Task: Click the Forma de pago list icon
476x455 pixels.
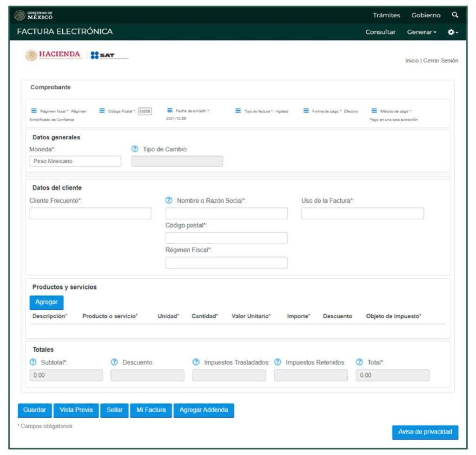Action: [x=306, y=111]
